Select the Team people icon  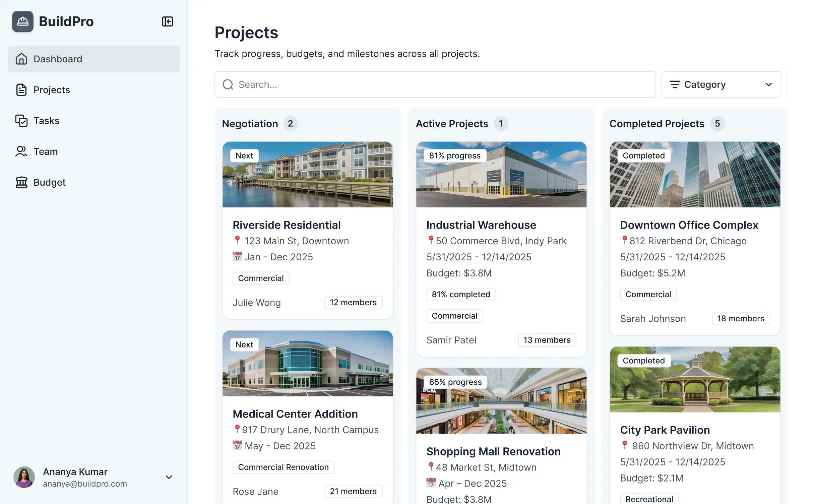pos(21,151)
